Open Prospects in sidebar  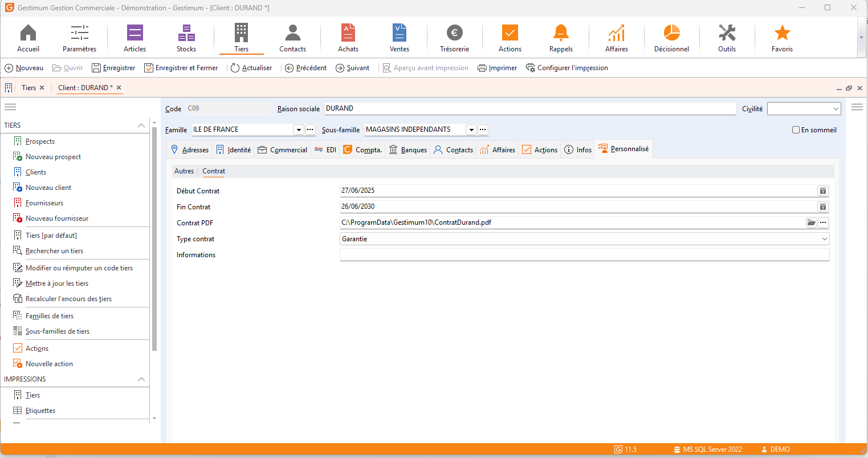click(40, 141)
